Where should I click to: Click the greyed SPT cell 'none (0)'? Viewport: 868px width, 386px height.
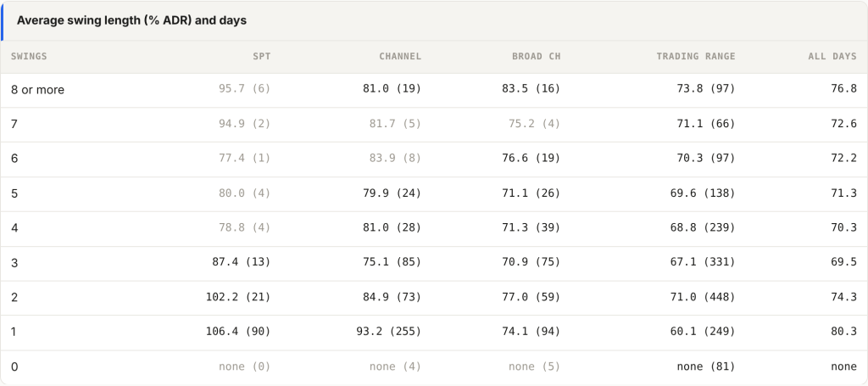click(x=245, y=366)
